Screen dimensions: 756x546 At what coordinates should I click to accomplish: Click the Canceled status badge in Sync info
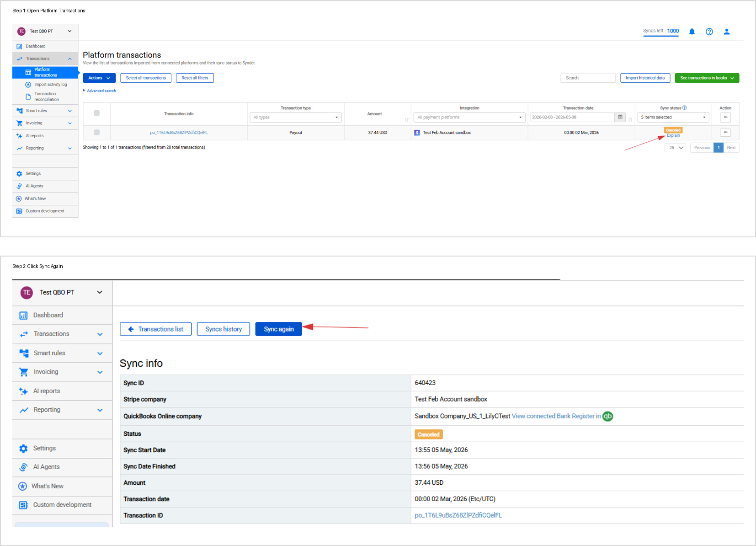pyautogui.click(x=429, y=434)
